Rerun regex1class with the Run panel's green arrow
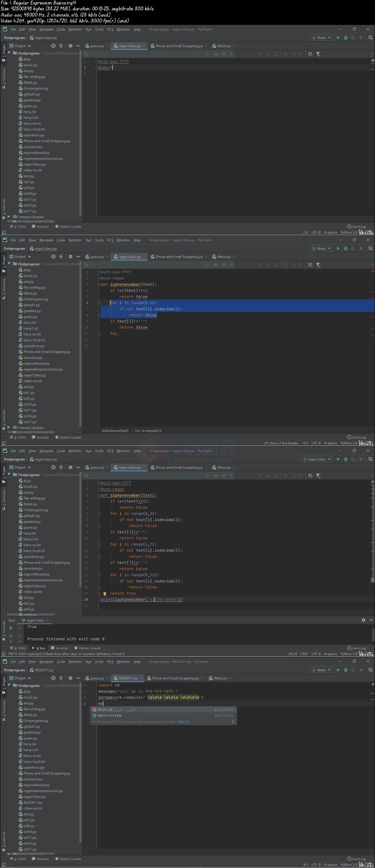This screenshot has width=375, height=868. (x=11, y=628)
